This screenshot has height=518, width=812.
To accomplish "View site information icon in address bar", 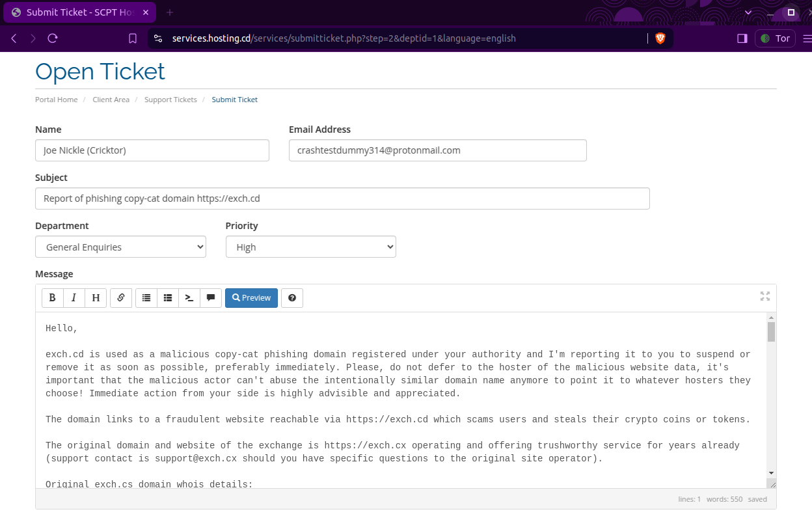I will coord(157,38).
